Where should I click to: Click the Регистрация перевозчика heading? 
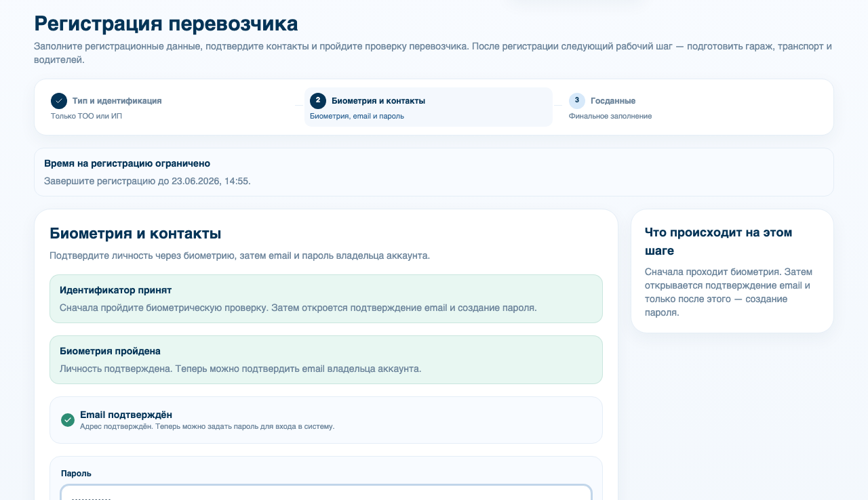click(166, 24)
